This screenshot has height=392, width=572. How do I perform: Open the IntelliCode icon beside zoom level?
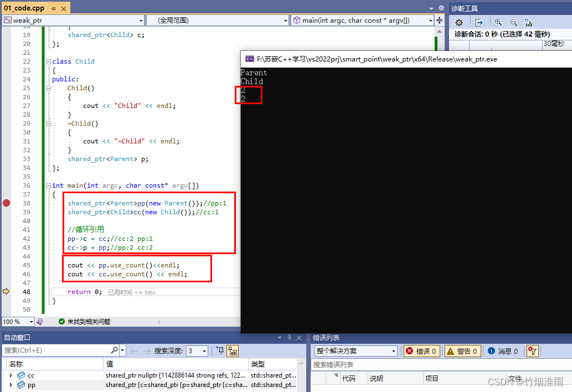40,322
